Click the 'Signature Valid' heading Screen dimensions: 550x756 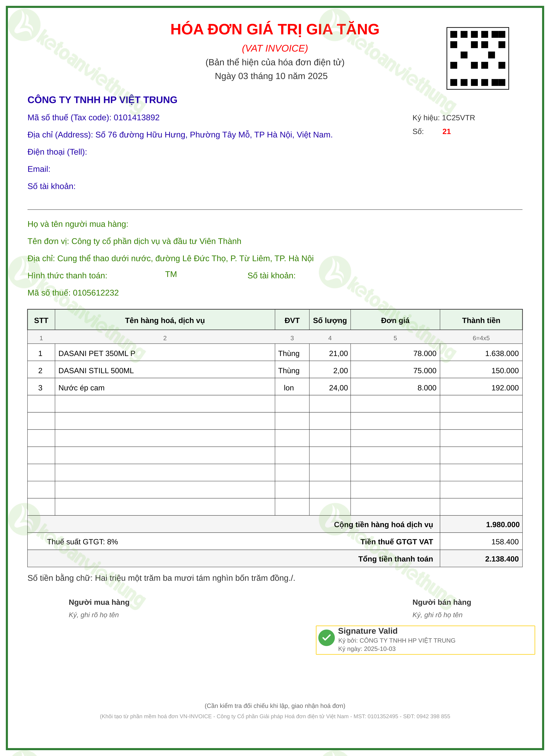click(x=368, y=631)
